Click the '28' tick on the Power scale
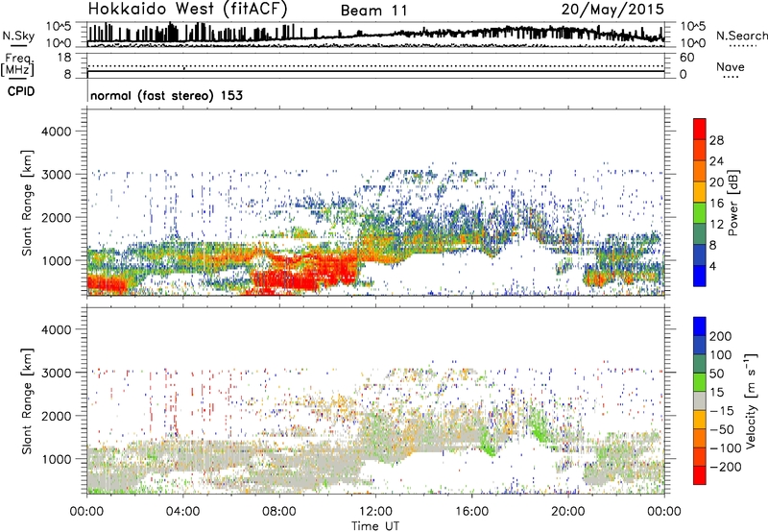Screen dimensions: 768x532 (716, 140)
